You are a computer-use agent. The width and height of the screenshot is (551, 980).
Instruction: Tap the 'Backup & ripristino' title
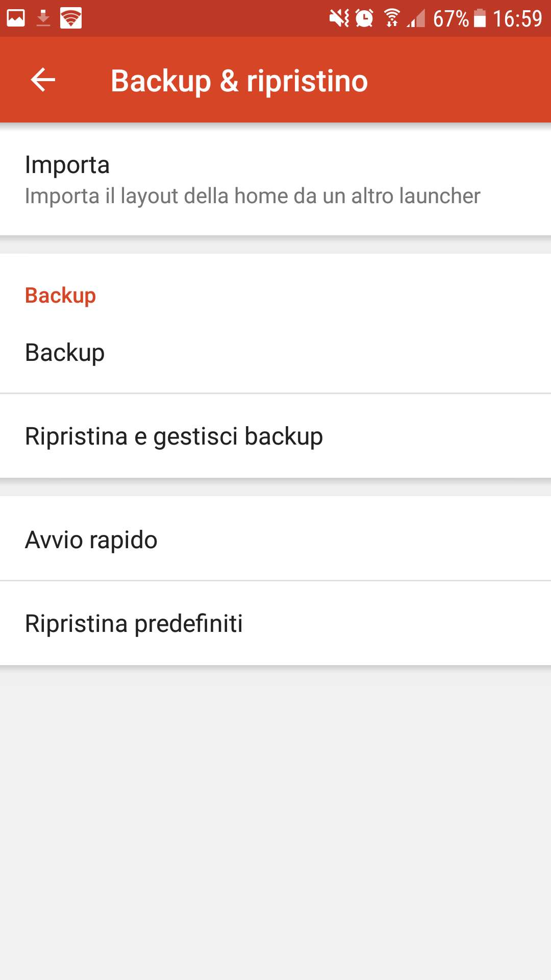click(239, 81)
